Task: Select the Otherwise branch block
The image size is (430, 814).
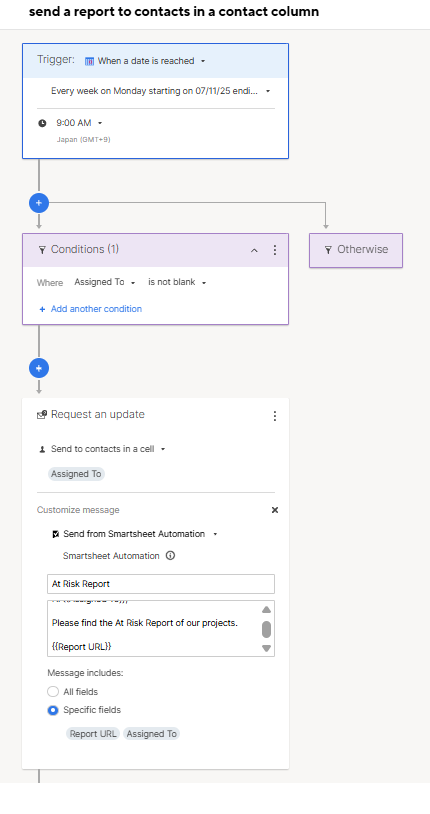Action: [356, 250]
